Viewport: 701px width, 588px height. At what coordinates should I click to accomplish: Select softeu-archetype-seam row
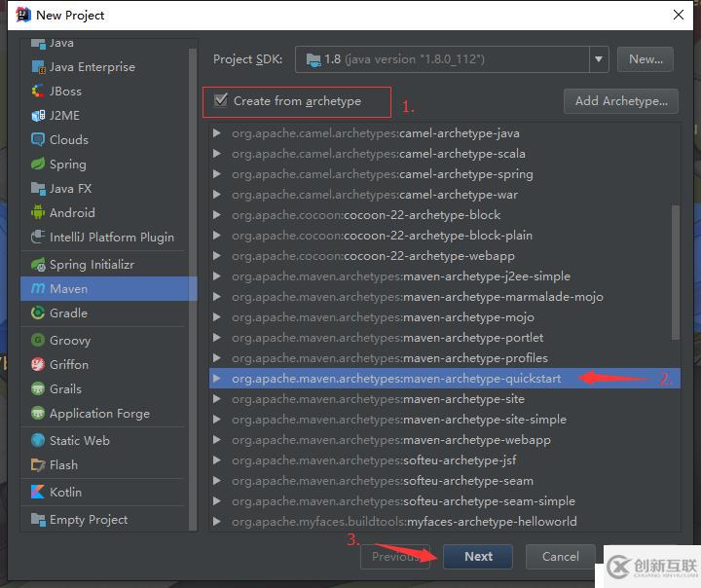(x=444, y=481)
